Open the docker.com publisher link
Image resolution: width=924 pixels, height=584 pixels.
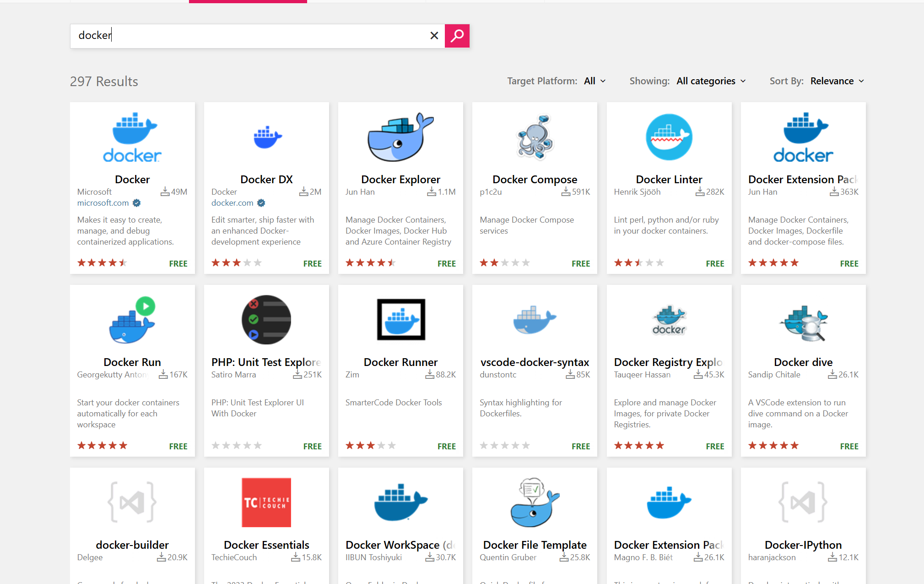pos(232,203)
